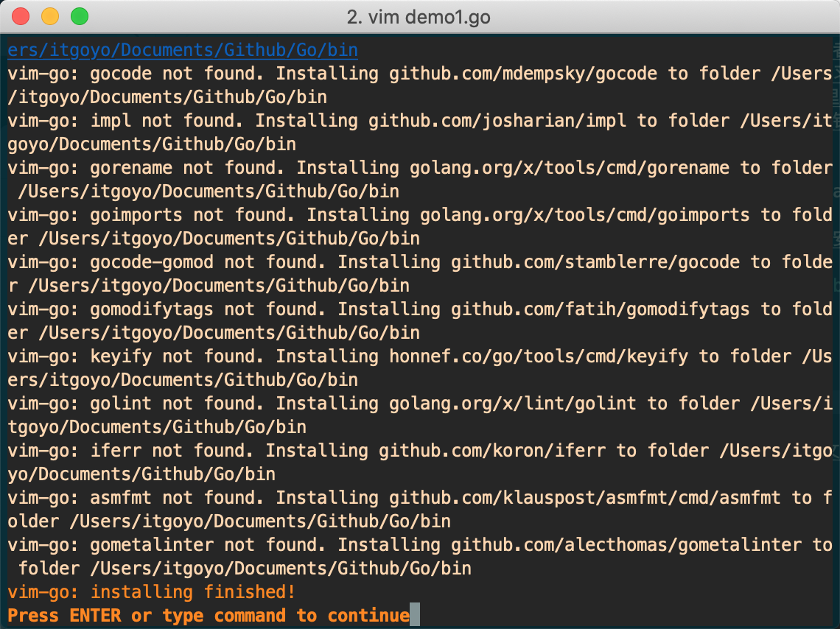Click 'gometalinter not found.' text

click(208, 544)
